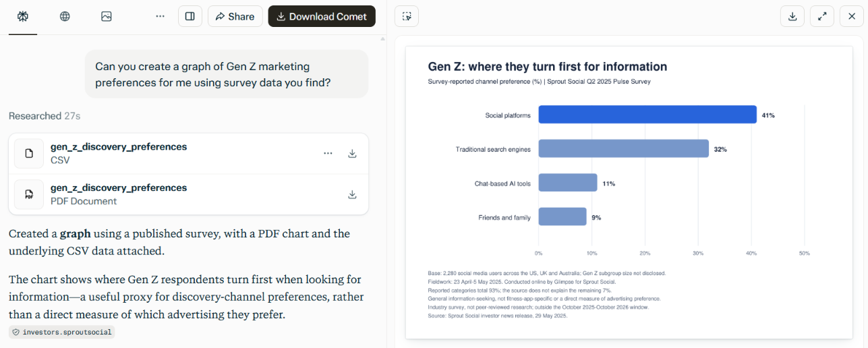The image size is (868, 348).
Task: Select the user question message bubble
Action: click(x=227, y=74)
